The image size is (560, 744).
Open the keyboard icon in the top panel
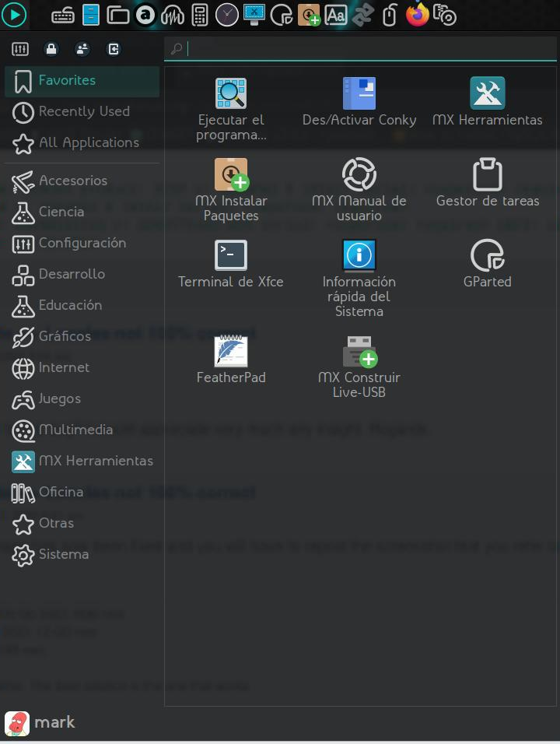click(62, 16)
